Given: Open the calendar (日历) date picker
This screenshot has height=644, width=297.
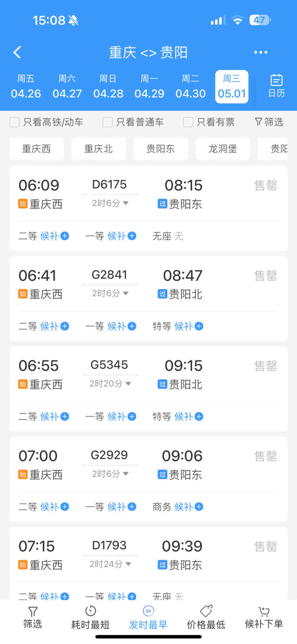Looking at the screenshot, I should [x=276, y=86].
